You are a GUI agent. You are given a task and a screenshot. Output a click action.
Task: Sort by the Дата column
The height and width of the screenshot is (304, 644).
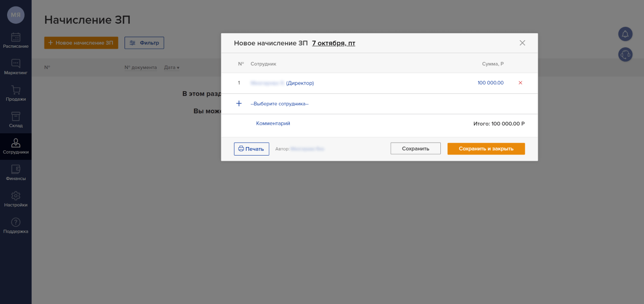(x=171, y=68)
